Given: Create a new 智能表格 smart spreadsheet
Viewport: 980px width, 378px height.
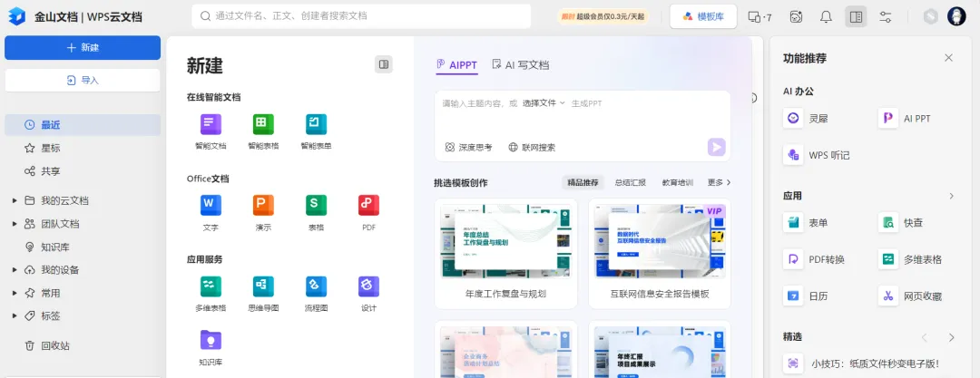Looking at the screenshot, I should (x=263, y=131).
